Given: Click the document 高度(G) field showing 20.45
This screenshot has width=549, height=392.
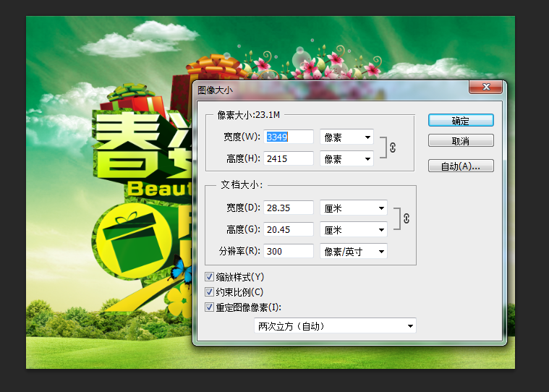Looking at the screenshot, I should [289, 229].
